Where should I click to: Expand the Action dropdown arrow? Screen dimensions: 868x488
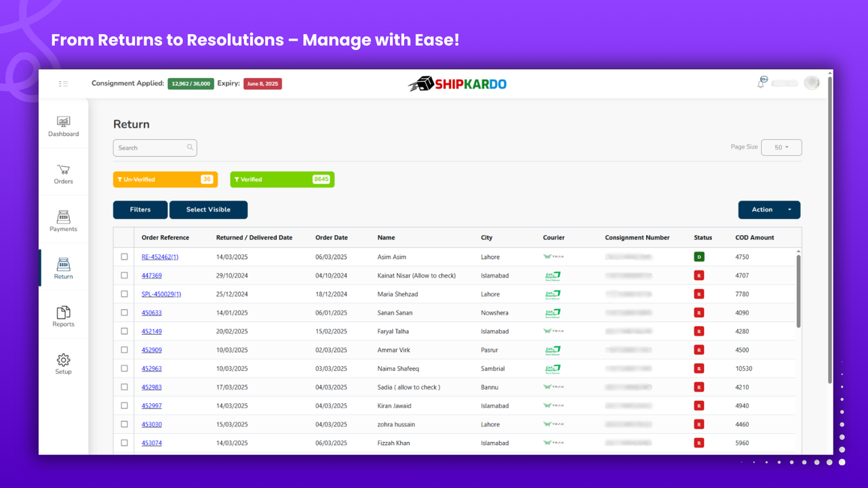(x=789, y=210)
